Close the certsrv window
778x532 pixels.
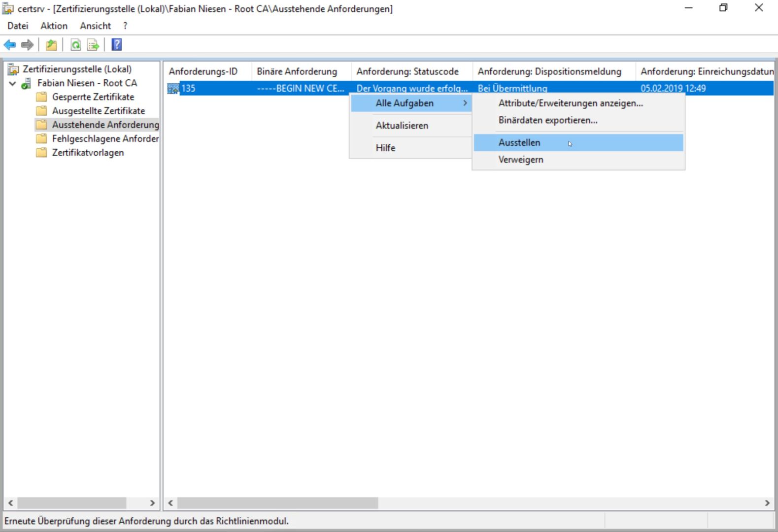[x=759, y=8]
